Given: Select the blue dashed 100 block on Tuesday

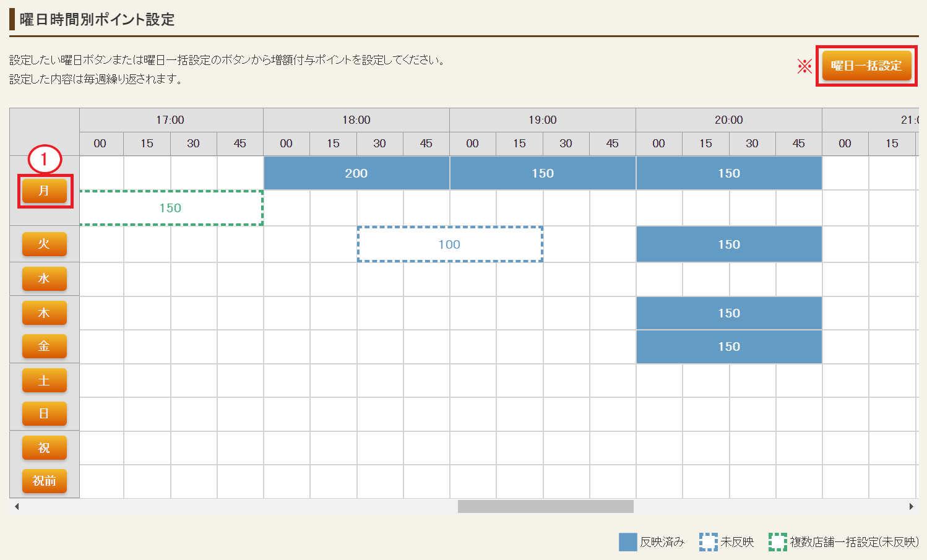Looking at the screenshot, I should tap(450, 244).
